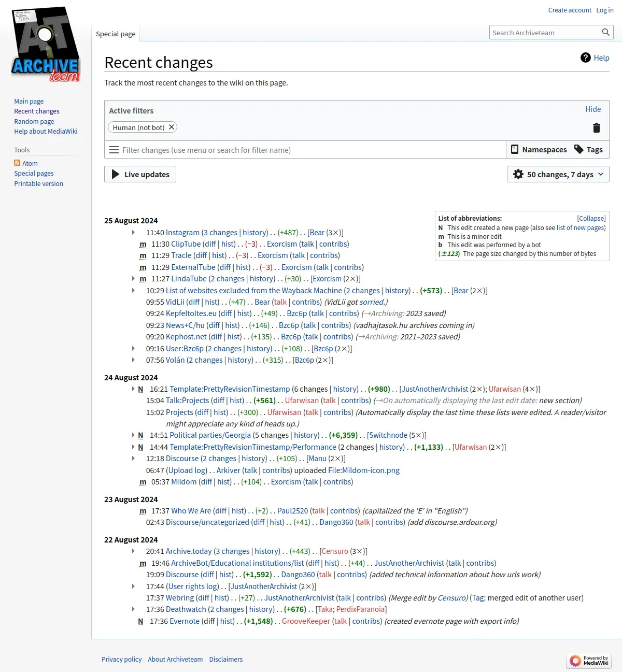Open ClipTube page link
Screen dimensions: 622x672
(x=186, y=244)
